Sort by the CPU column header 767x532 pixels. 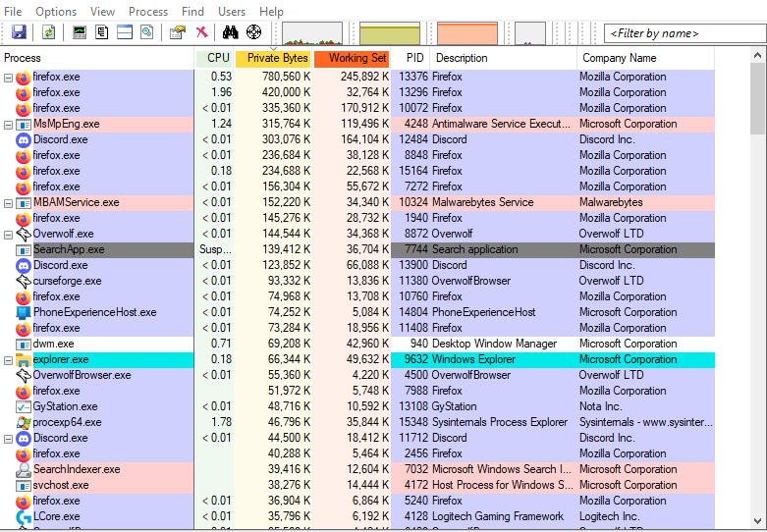tap(214, 58)
